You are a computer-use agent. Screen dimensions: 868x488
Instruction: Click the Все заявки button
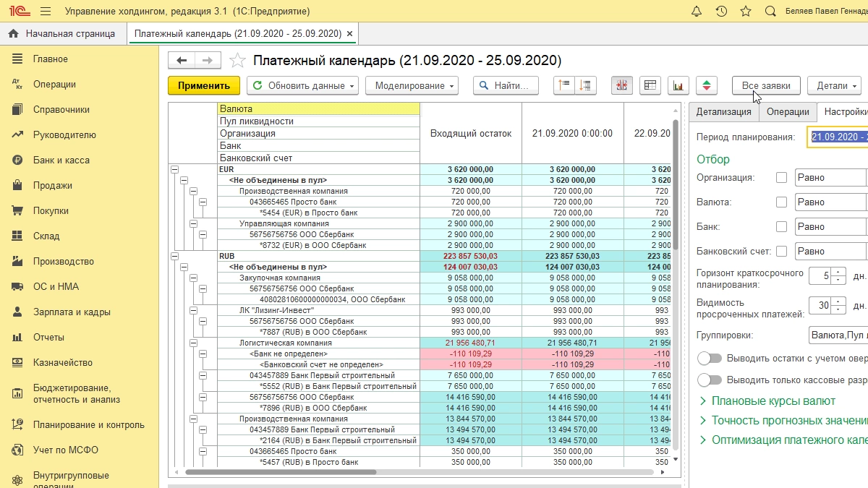coord(766,85)
